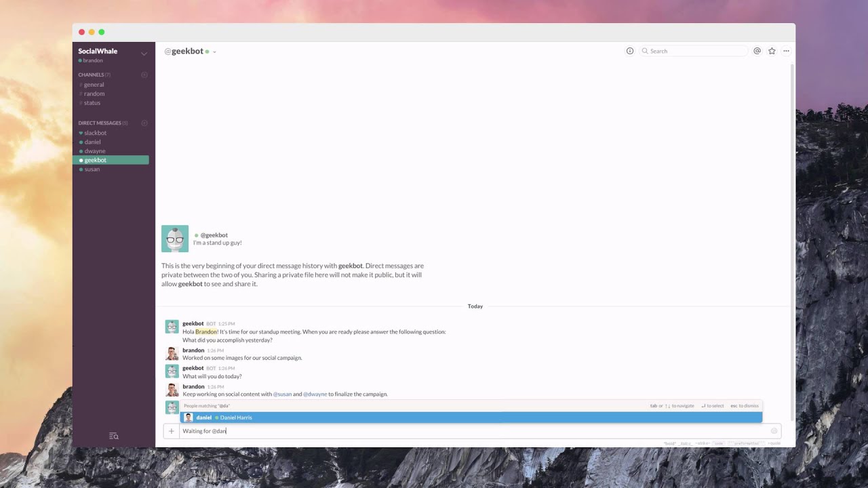Click the plus attachment button beside message input
868x488 pixels.
[x=171, y=431]
